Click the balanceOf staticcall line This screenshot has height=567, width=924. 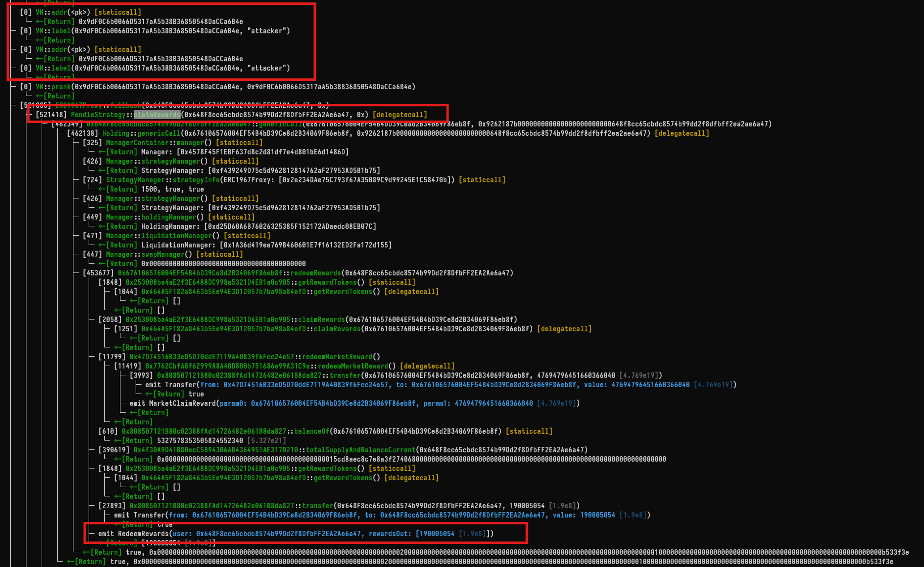(x=325, y=431)
